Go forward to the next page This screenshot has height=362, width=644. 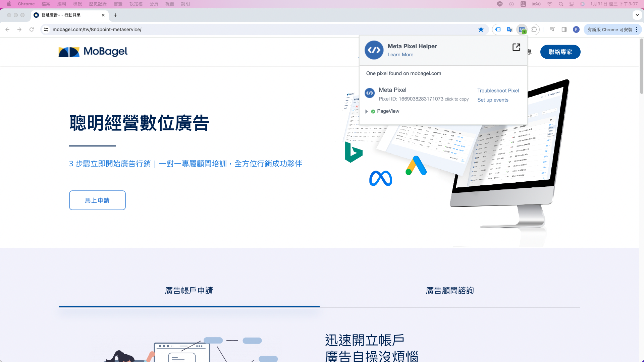click(x=19, y=29)
